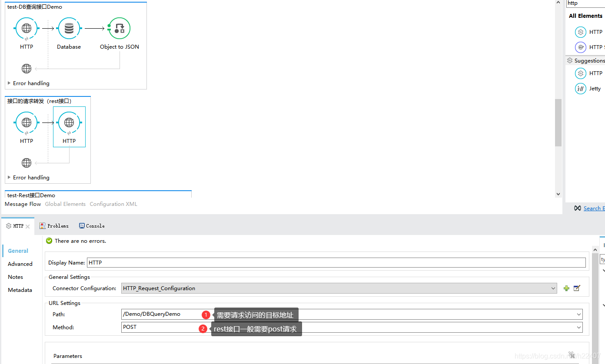Click the There are no errors status

(x=80, y=241)
